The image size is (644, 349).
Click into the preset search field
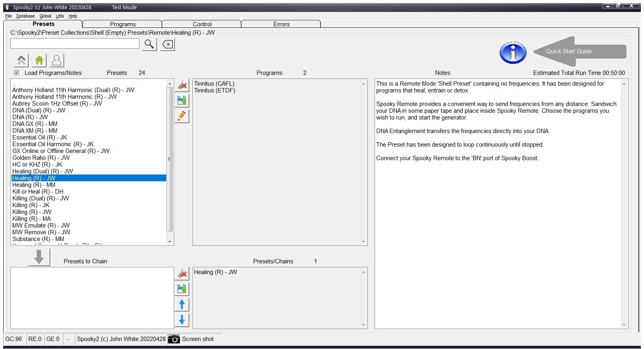[75, 43]
